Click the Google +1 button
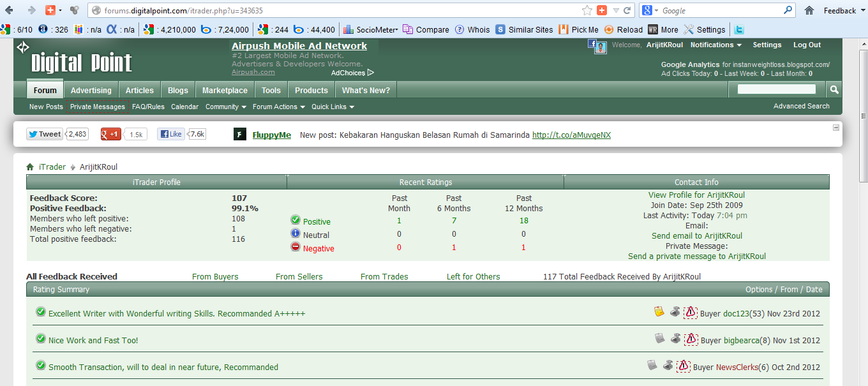 [x=111, y=134]
